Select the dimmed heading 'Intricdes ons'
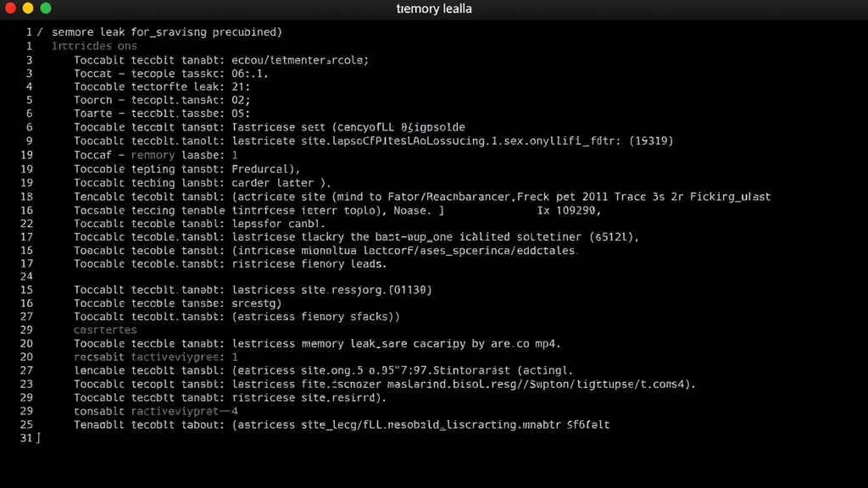The image size is (868, 488). 94,46
